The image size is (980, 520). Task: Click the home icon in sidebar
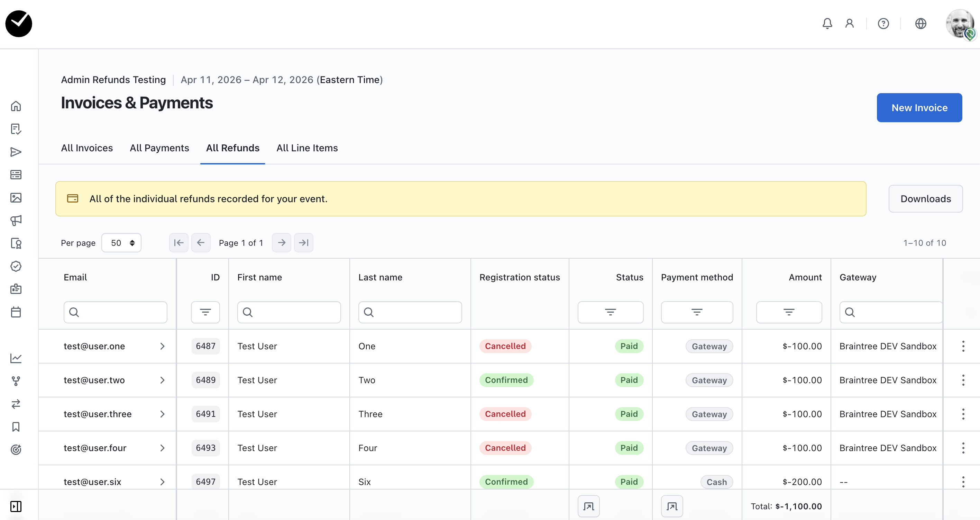[x=16, y=106]
